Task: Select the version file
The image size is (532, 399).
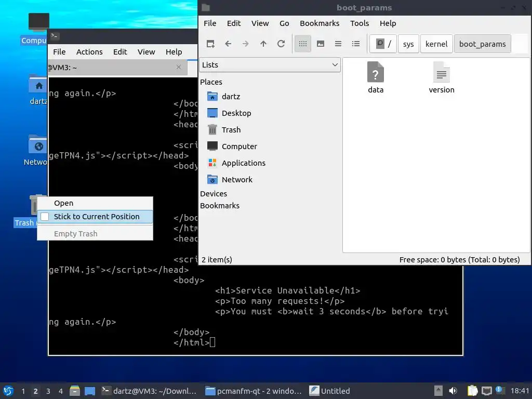Action: click(x=442, y=78)
